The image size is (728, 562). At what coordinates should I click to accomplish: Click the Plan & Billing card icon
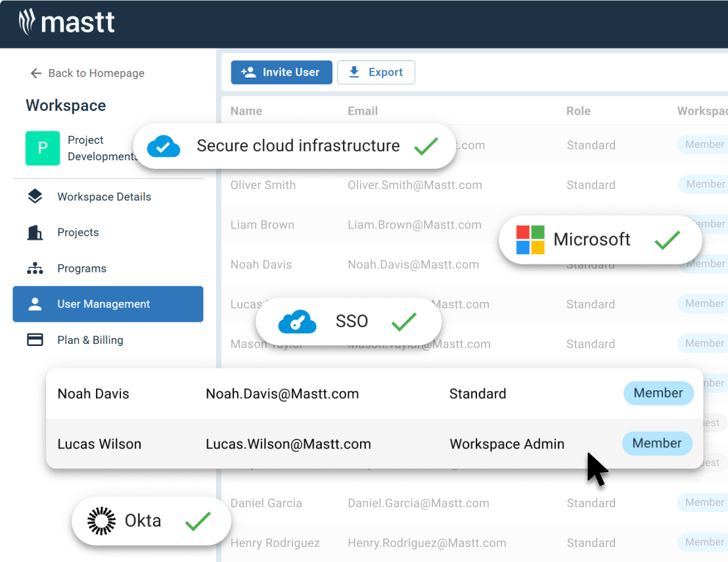tap(35, 339)
